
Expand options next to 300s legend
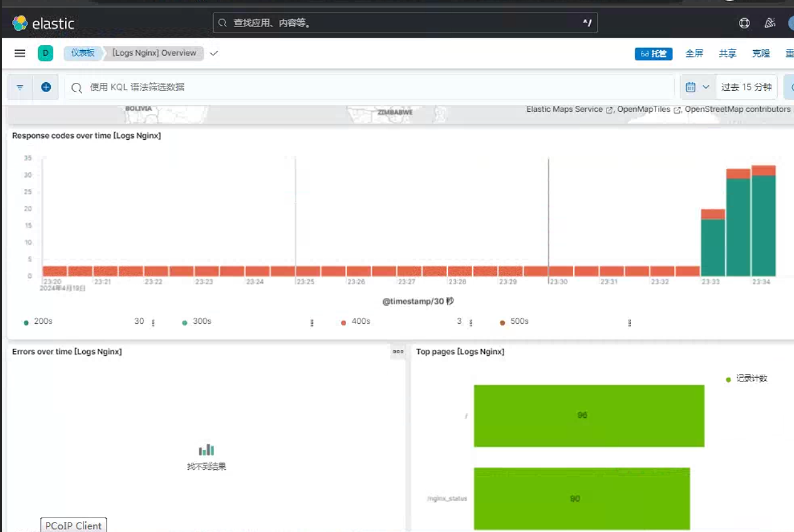312,322
